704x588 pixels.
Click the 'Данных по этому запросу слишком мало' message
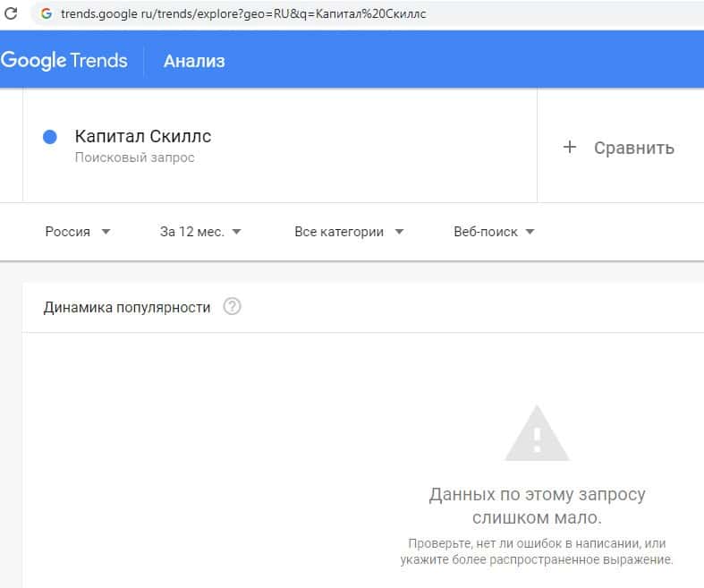pyautogui.click(x=537, y=506)
